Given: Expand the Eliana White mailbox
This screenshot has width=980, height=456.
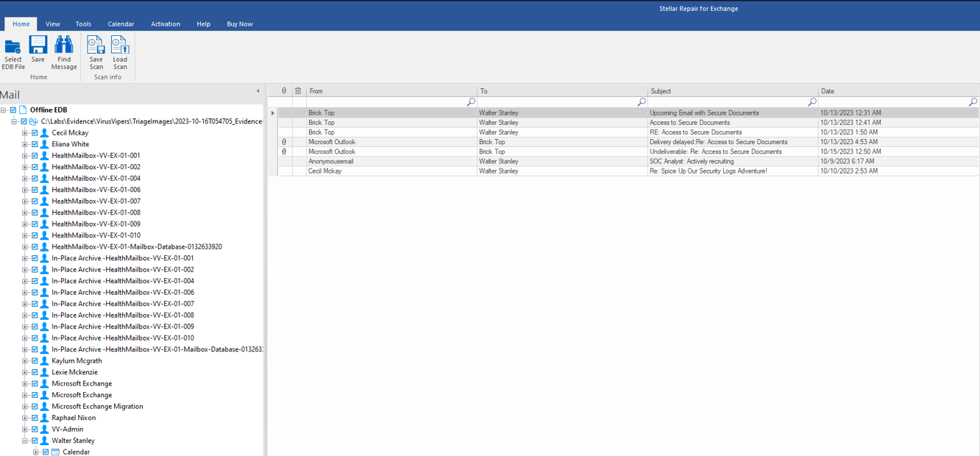Looking at the screenshot, I should tap(25, 144).
